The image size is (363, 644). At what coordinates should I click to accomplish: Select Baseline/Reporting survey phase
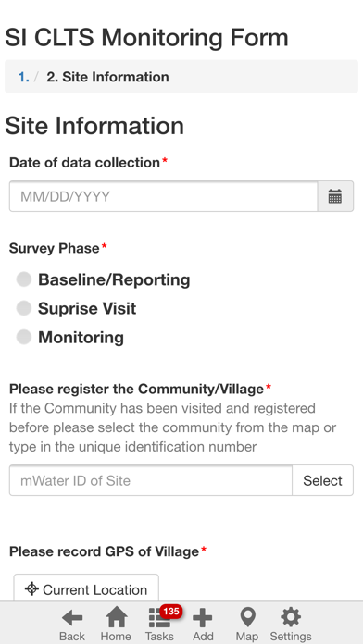tap(24, 279)
